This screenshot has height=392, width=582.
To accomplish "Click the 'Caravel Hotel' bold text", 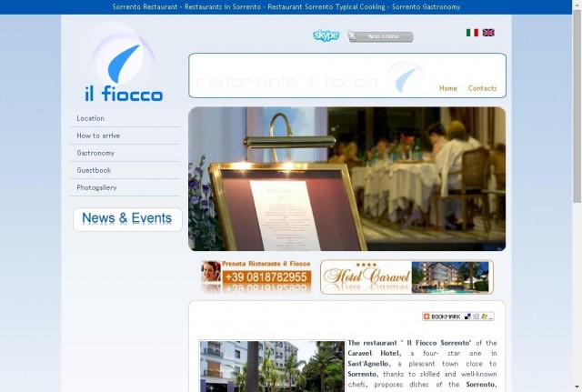I will (374, 354).
